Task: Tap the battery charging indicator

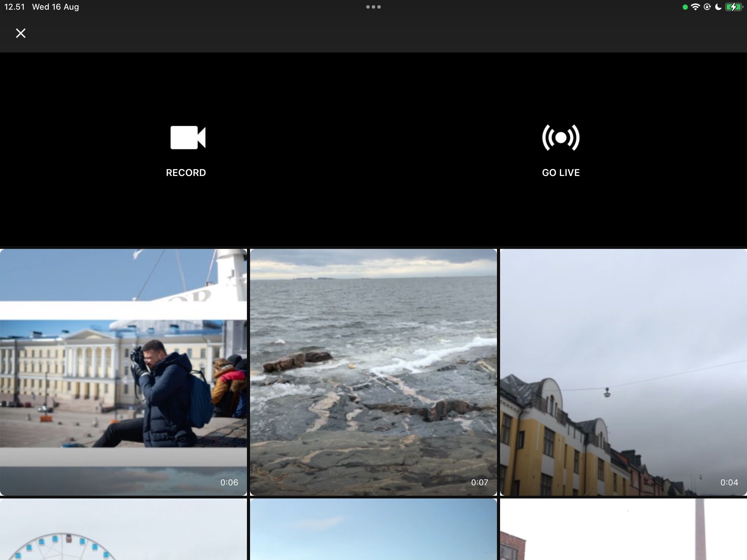Action: (x=734, y=7)
